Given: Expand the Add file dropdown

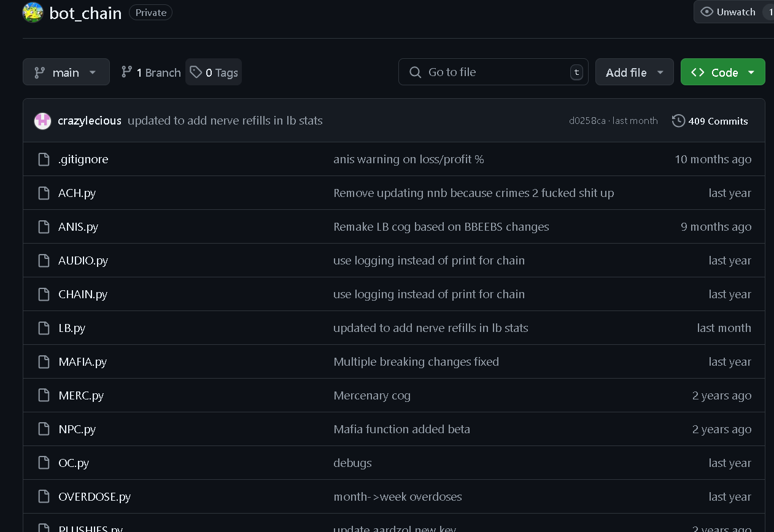Looking at the screenshot, I should coord(635,72).
